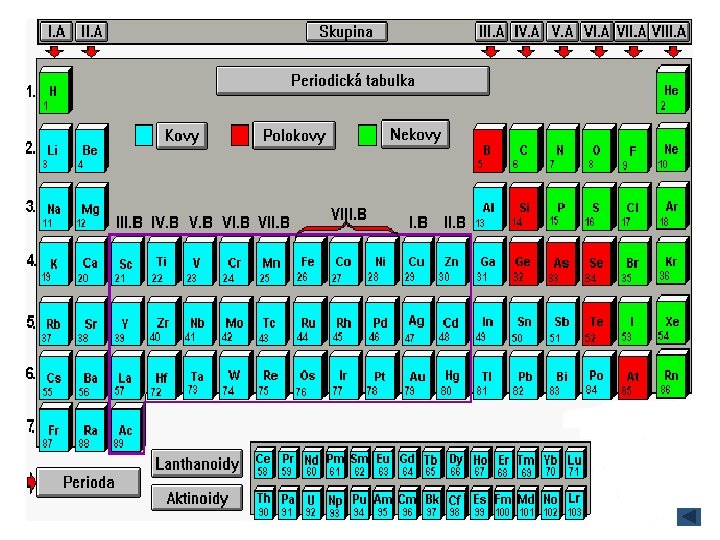This screenshot has width=720, height=540.
Task: Click the cyan Kovy color swatch
Action: (x=144, y=135)
